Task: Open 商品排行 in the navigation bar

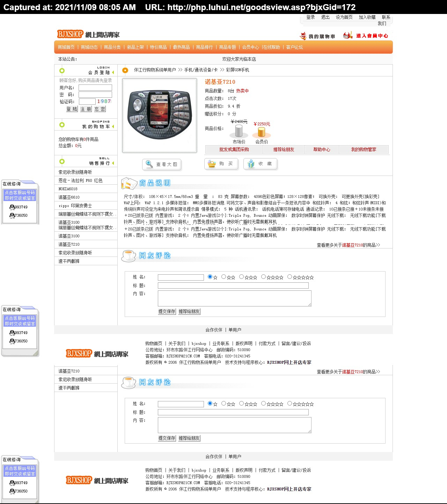Action: [x=205, y=47]
